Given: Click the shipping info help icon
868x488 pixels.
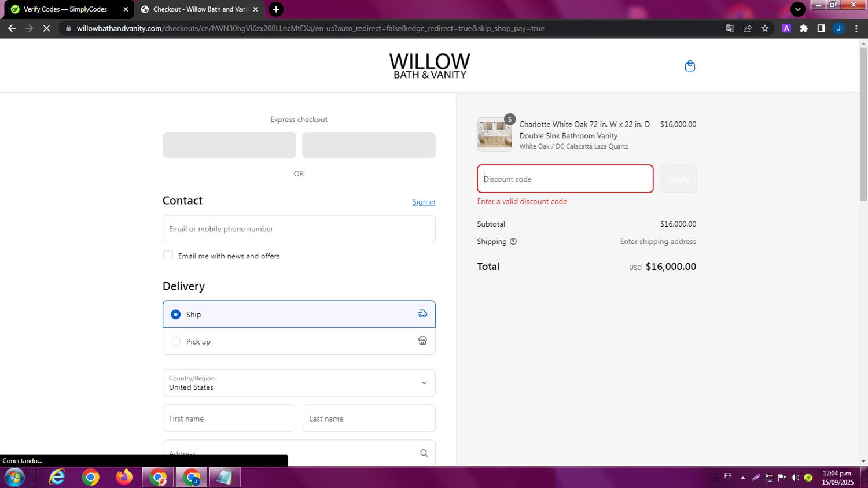Looking at the screenshot, I should coord(513,242).
